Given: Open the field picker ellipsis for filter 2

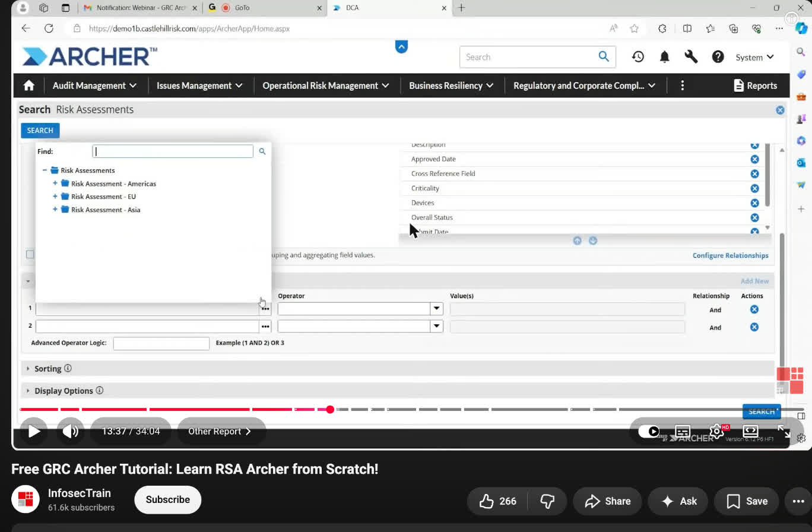Looking at the screenshot, I should [x=265, y=327].
